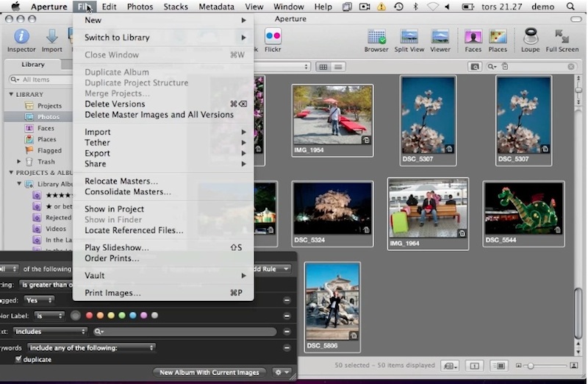Viewport: 588px width, 384px height.
Task: Click New Album With Current Images button
Action: click(x=209, y=372)
